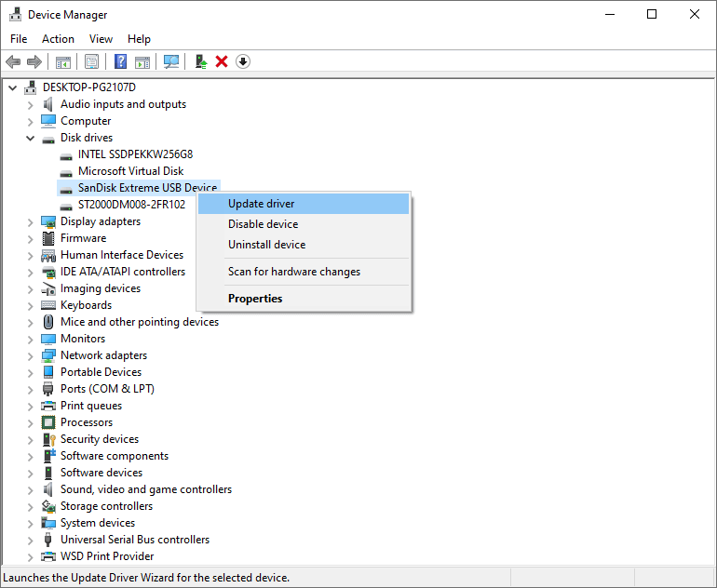Click the Properties toolbar icon

pos(91,62)
